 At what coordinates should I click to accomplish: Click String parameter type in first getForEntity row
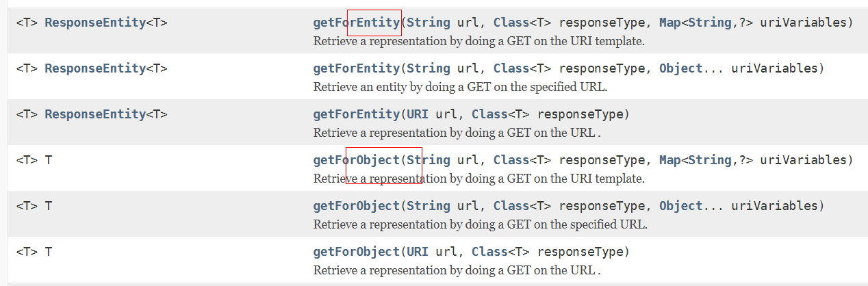(429, 23)
